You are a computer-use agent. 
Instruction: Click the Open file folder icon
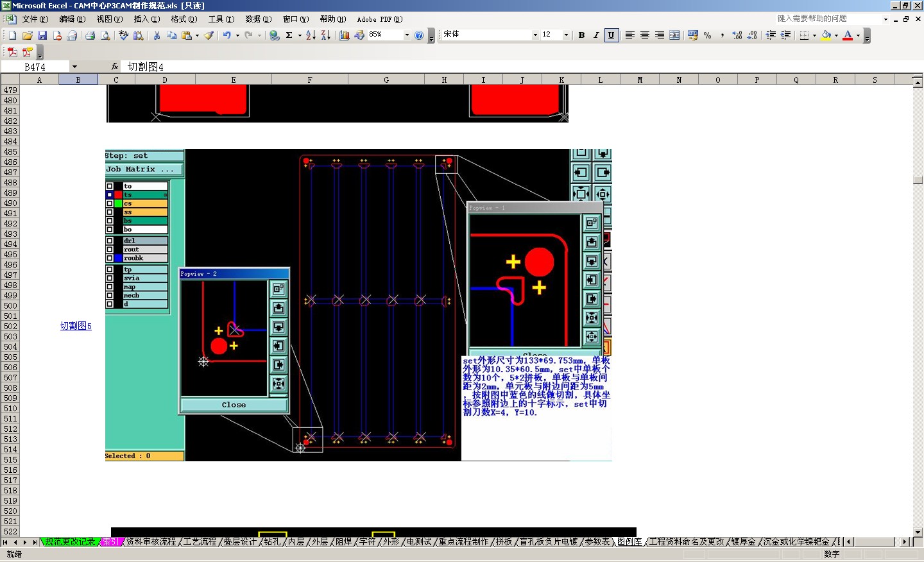28,35
